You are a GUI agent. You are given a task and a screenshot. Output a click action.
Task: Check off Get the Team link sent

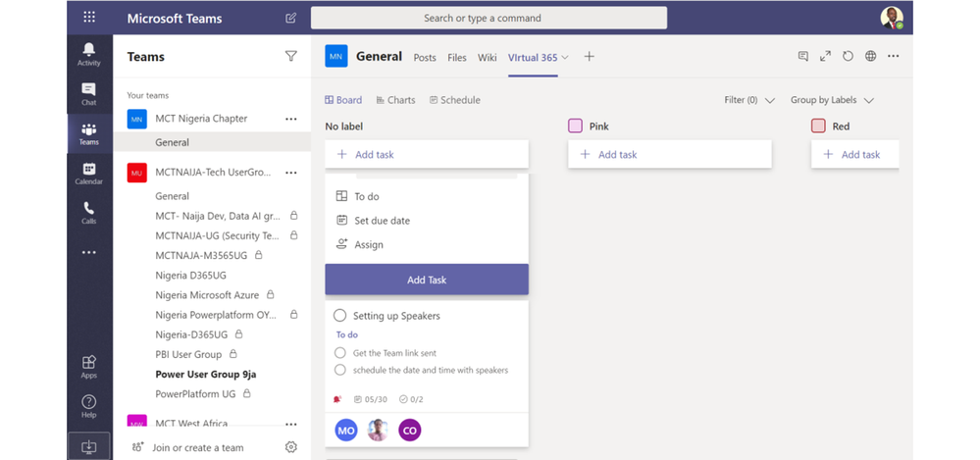pyautogui.click(x=340, y=352)
